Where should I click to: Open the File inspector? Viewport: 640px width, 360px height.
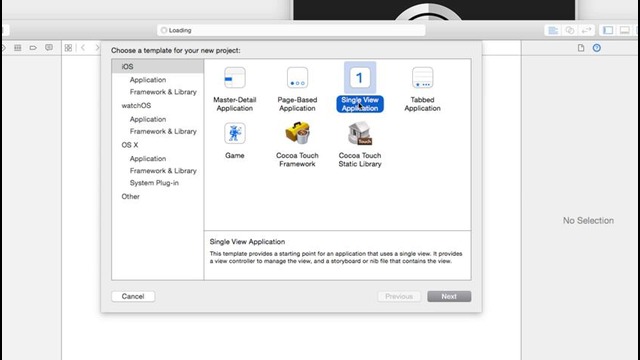pos(581,48)
